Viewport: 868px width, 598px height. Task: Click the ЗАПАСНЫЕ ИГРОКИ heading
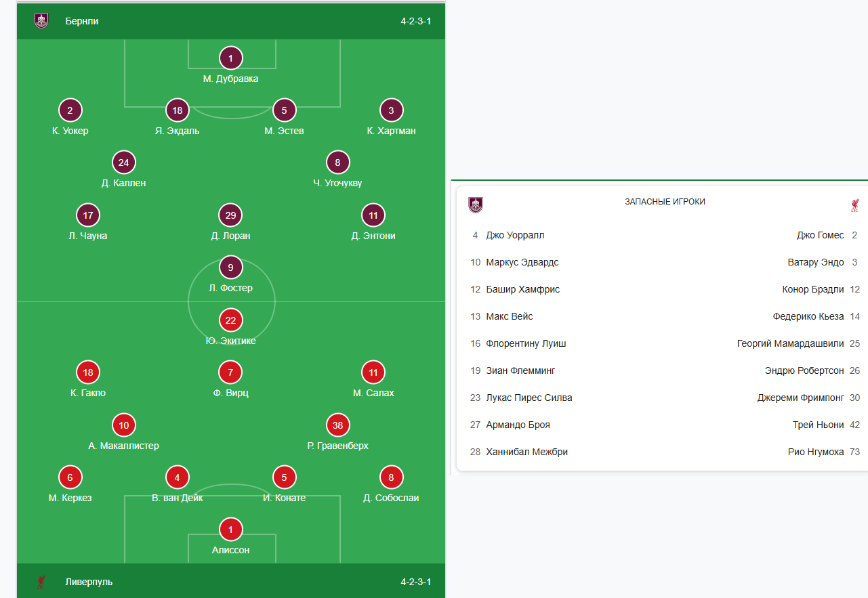[665, 202]
